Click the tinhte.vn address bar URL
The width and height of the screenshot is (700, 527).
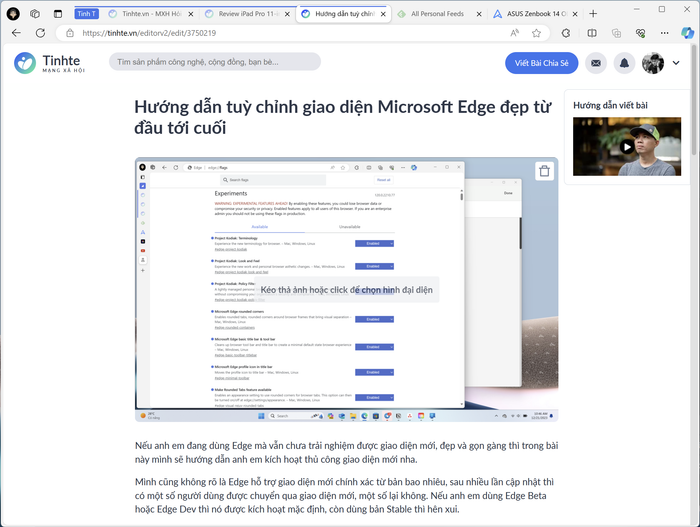pos(149,33)
